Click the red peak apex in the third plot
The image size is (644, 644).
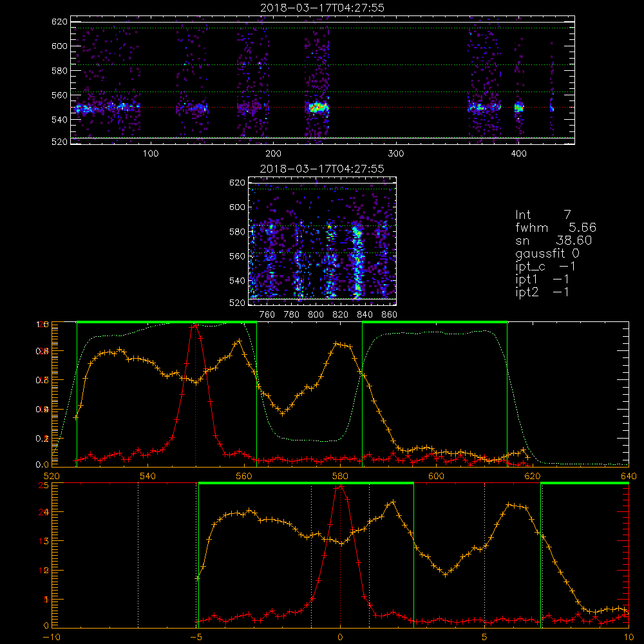(x=196, y=326)
